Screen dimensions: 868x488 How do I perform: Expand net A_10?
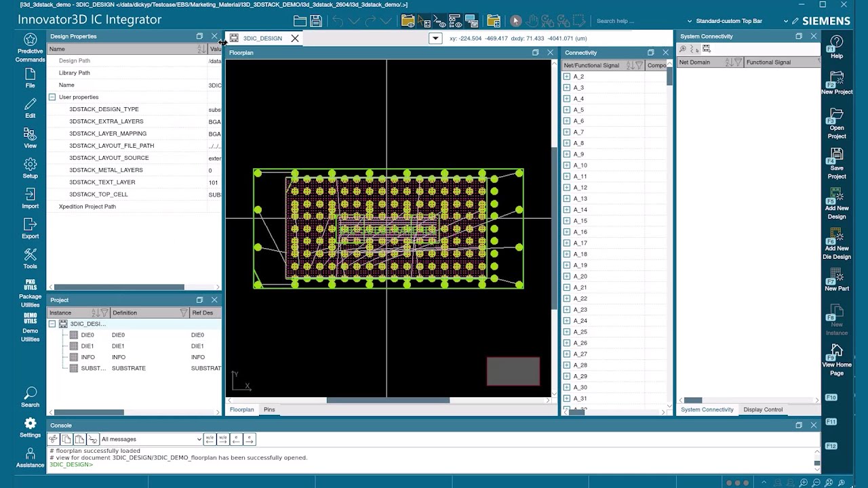pos(567,165)
